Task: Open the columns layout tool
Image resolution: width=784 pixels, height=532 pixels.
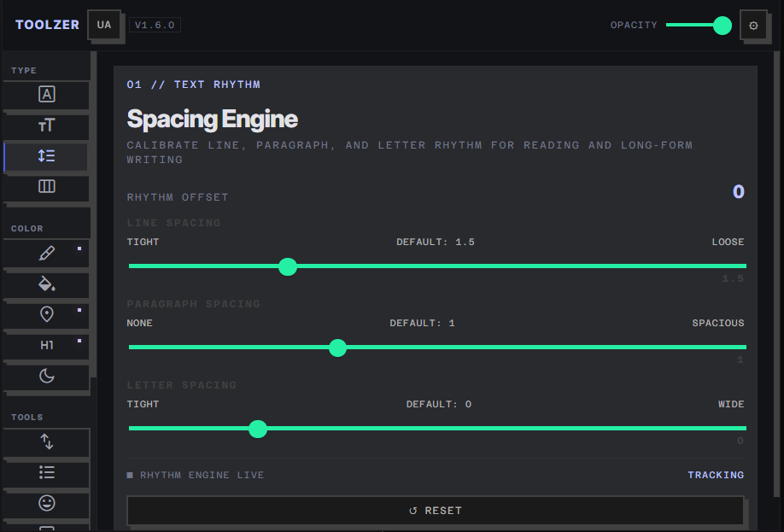Action: [46, 187]
